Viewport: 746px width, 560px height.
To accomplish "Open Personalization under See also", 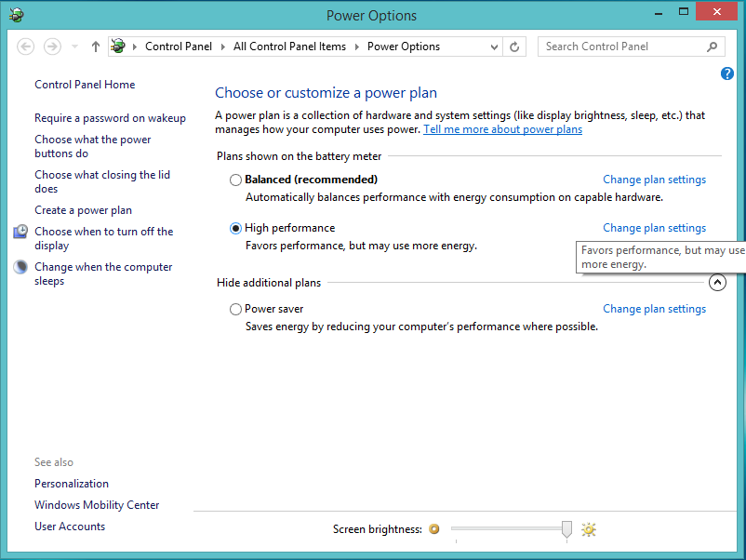I will tap(72, 484).
